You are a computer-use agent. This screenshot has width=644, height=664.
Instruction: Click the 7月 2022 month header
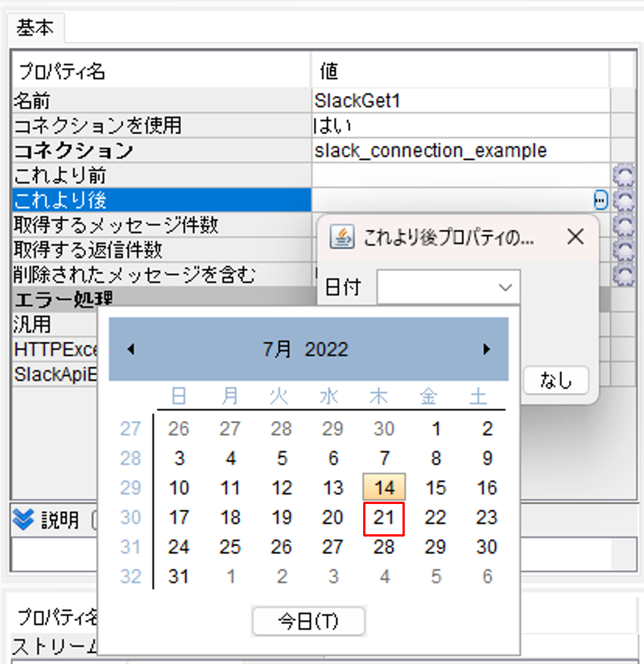(x=306, y=349)
